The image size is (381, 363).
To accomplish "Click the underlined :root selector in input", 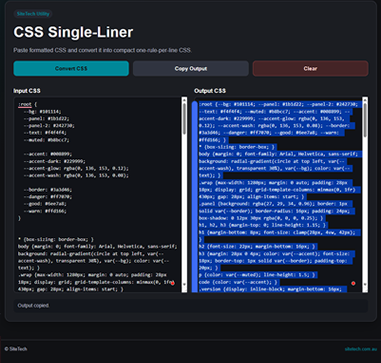I will pyautogui.click(x=25, y=105).
